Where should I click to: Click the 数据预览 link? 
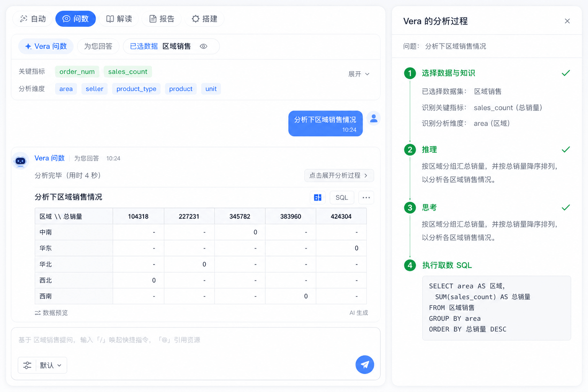(x=51, y=313)
